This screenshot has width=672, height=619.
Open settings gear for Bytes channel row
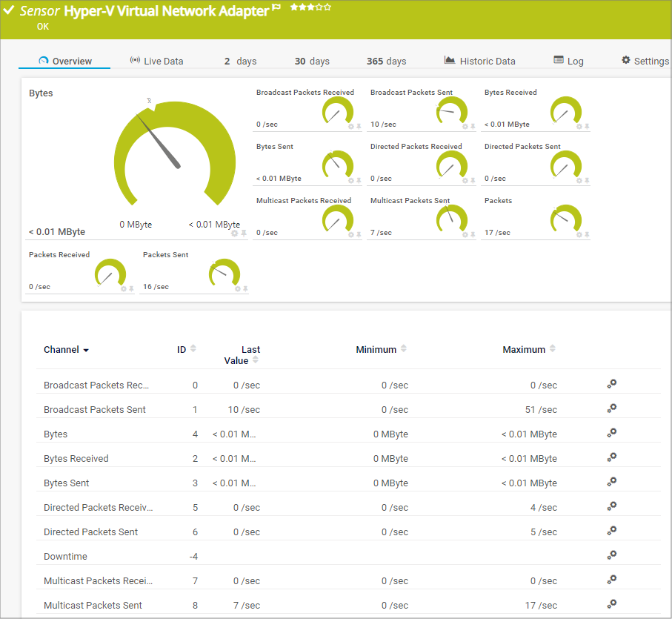click(x=611, y=433)
